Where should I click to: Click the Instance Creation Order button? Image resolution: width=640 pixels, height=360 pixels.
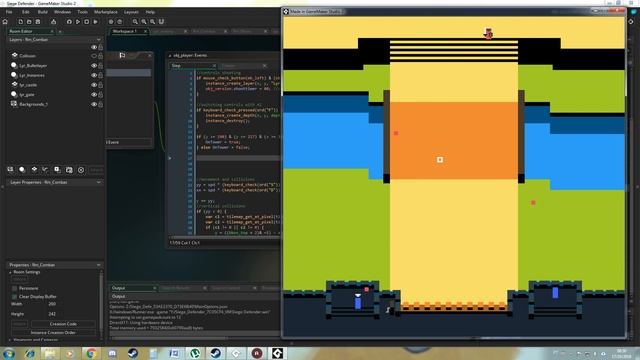[53, 333]
